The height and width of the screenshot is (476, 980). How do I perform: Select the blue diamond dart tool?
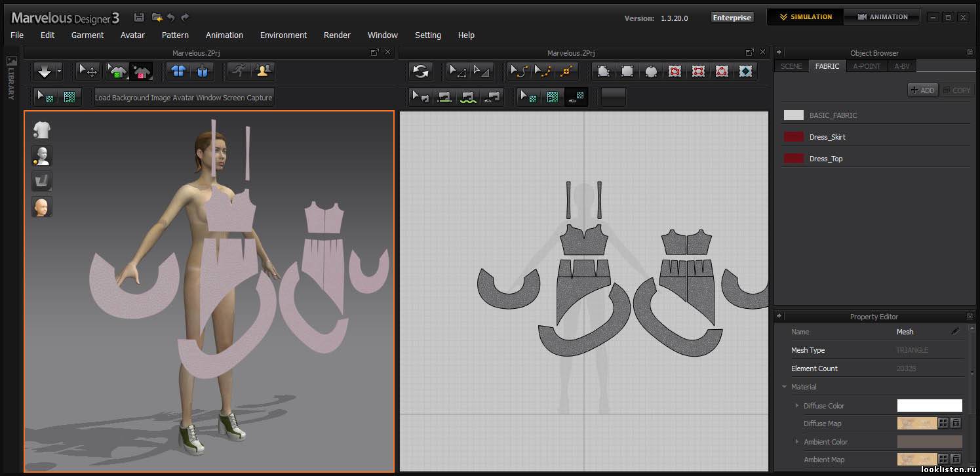745,71
